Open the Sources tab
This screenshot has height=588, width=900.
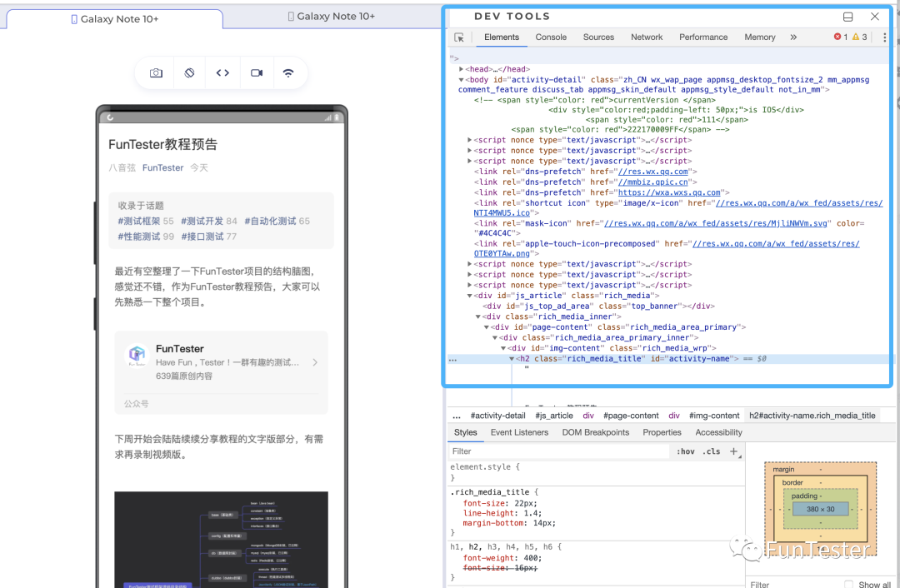598,37
